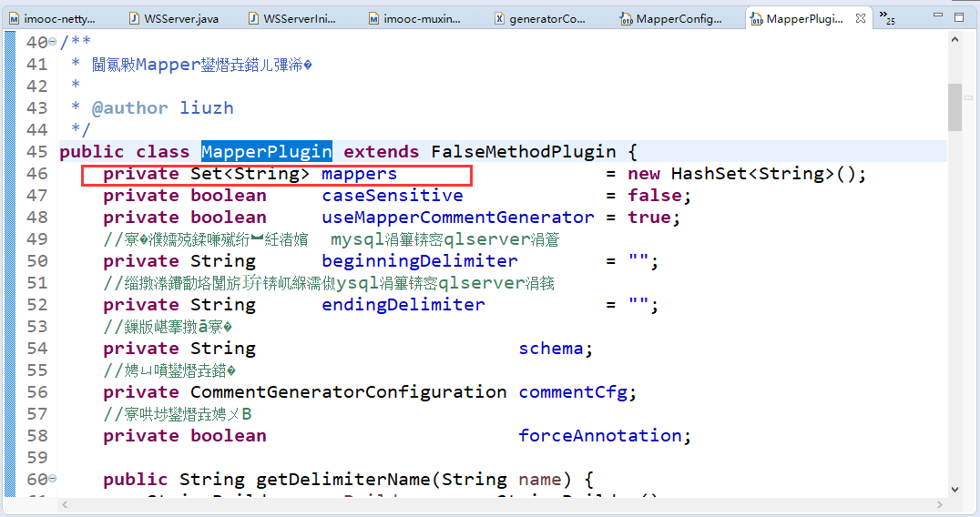Click the mappers field name
This screenshot has width=980, height=517.
coord(359,174)
